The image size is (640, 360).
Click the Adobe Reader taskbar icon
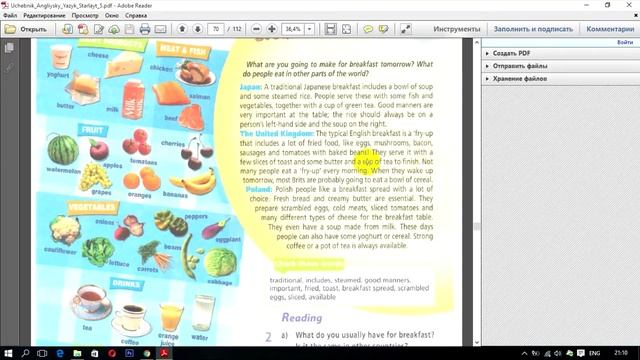164,353
